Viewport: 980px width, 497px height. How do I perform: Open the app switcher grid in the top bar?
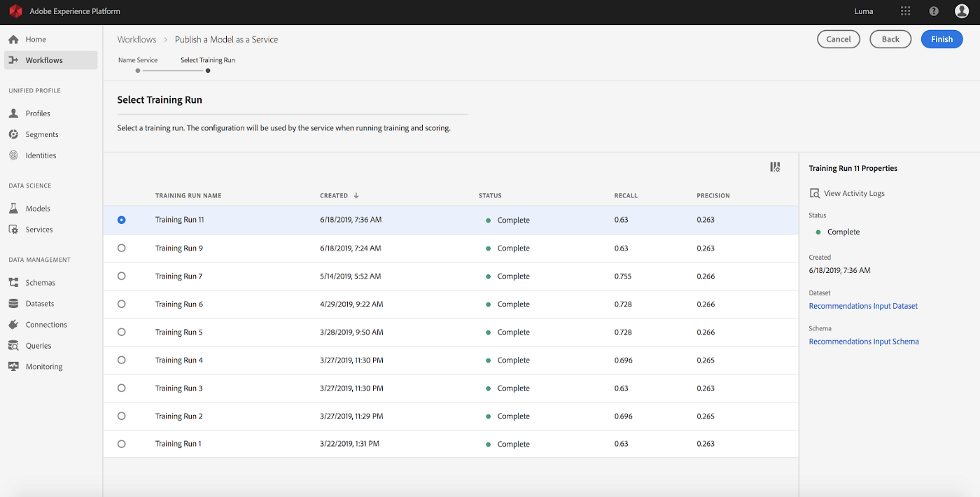[905, 11]
